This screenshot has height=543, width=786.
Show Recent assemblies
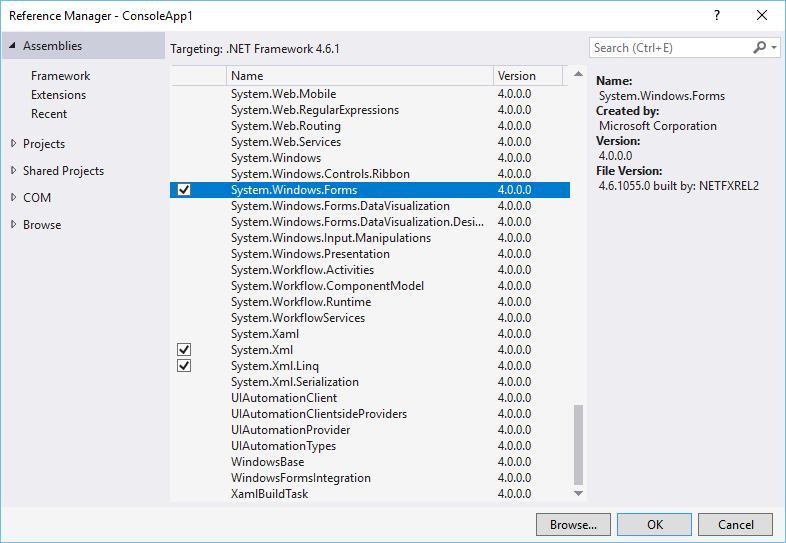(49, 114)
